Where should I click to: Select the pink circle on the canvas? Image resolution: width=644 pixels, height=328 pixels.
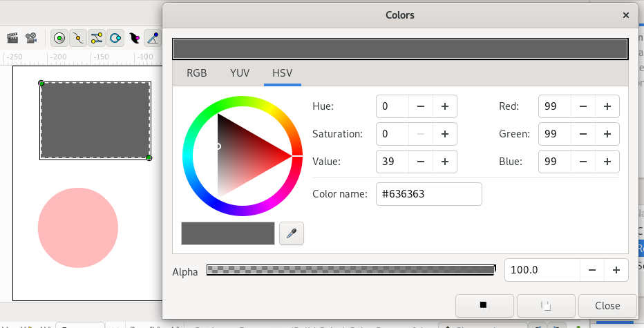coord(78,228)
